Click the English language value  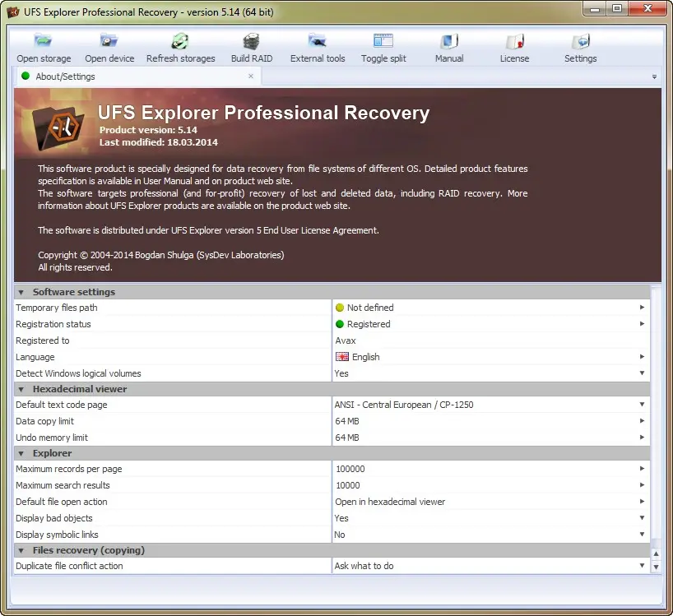(365, 357)
